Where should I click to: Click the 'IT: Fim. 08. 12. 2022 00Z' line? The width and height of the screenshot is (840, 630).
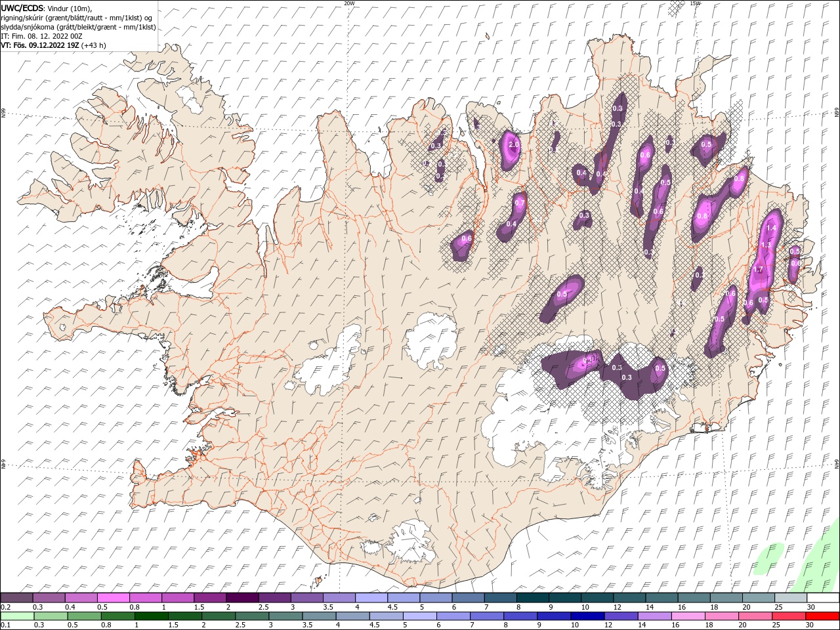41,36
